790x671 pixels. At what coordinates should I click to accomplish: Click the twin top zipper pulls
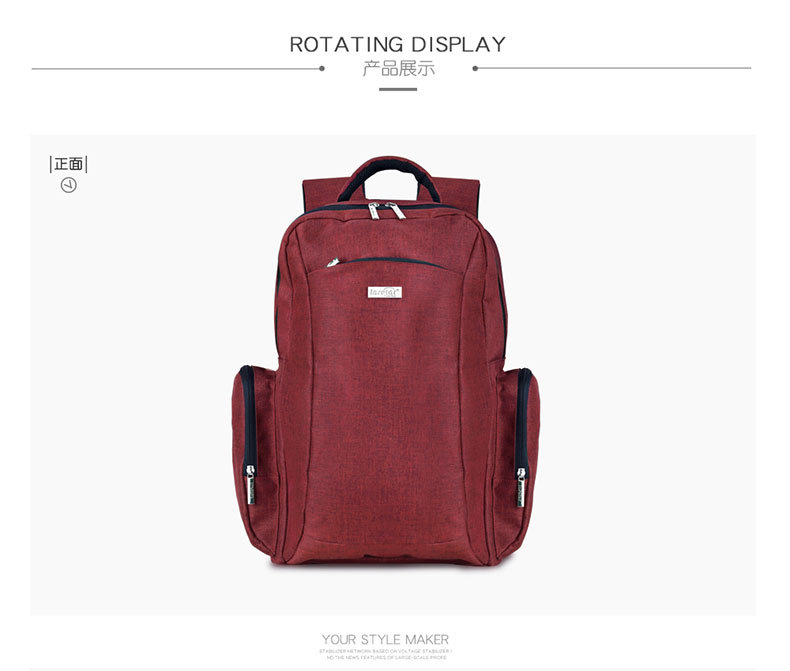[x=386, y=210]
